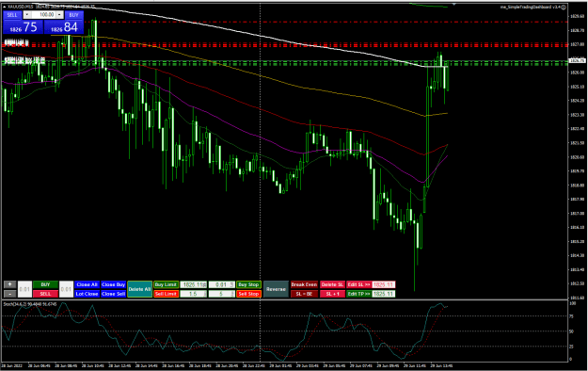This screenshot has height=371, width=588.
Task: Click the Edit SL >> button
Action: [x=358, y=284]
